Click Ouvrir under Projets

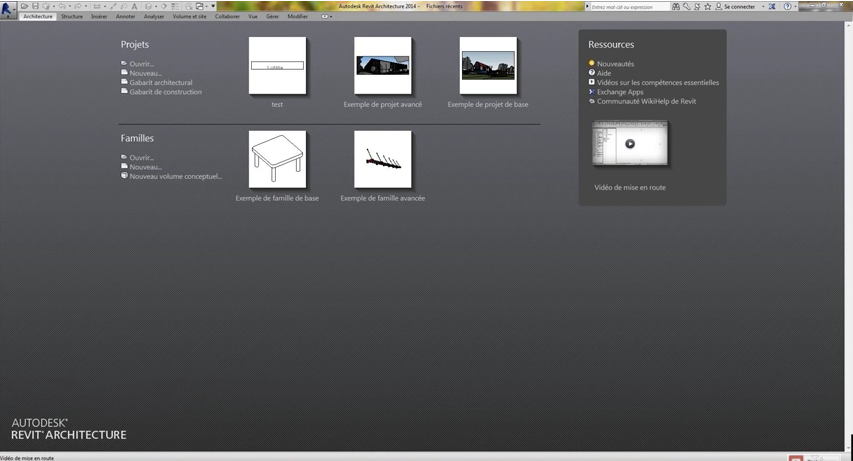pyautogui.click(x=141, y=64)
